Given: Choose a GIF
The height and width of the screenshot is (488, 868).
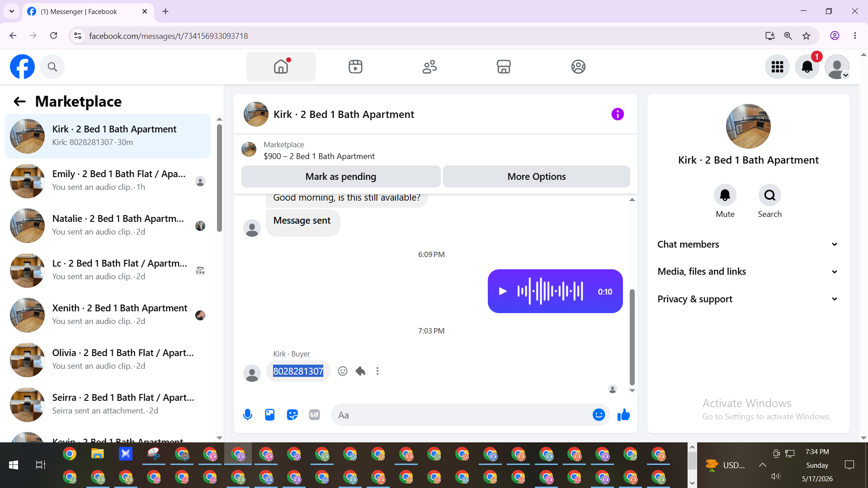Looking at the screenshot, I should point(315,415).
